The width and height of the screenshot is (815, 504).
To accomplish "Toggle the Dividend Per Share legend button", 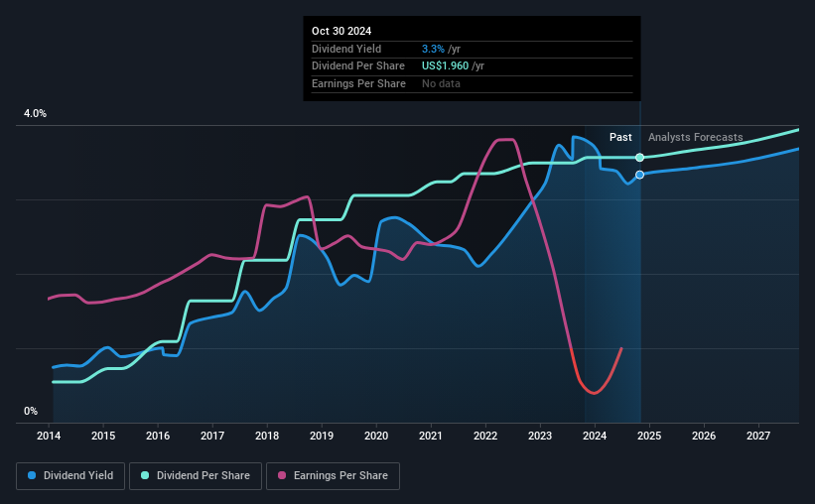I will 196,476.
